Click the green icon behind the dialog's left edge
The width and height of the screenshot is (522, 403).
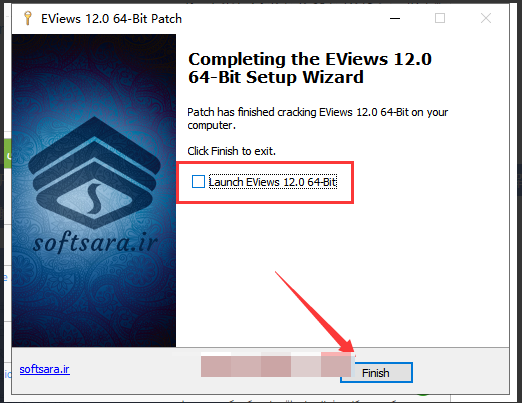pyautogui.click(x=7, y=155)
